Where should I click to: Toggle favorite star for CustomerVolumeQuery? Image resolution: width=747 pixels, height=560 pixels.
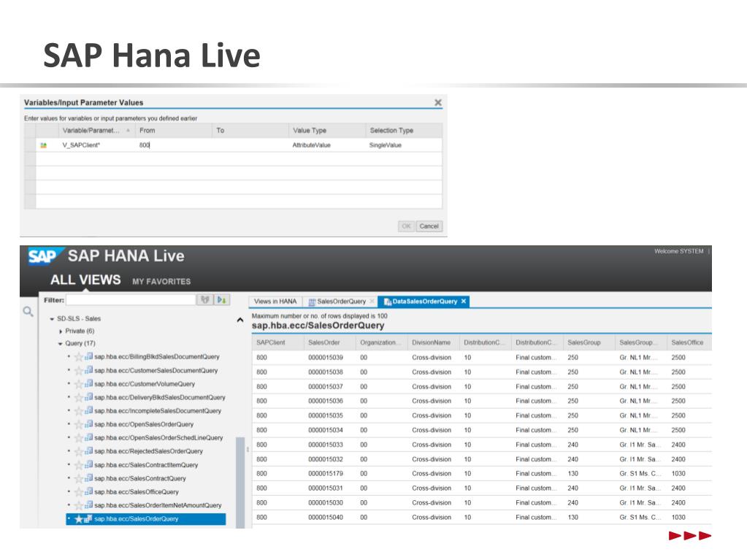(79, 384)
